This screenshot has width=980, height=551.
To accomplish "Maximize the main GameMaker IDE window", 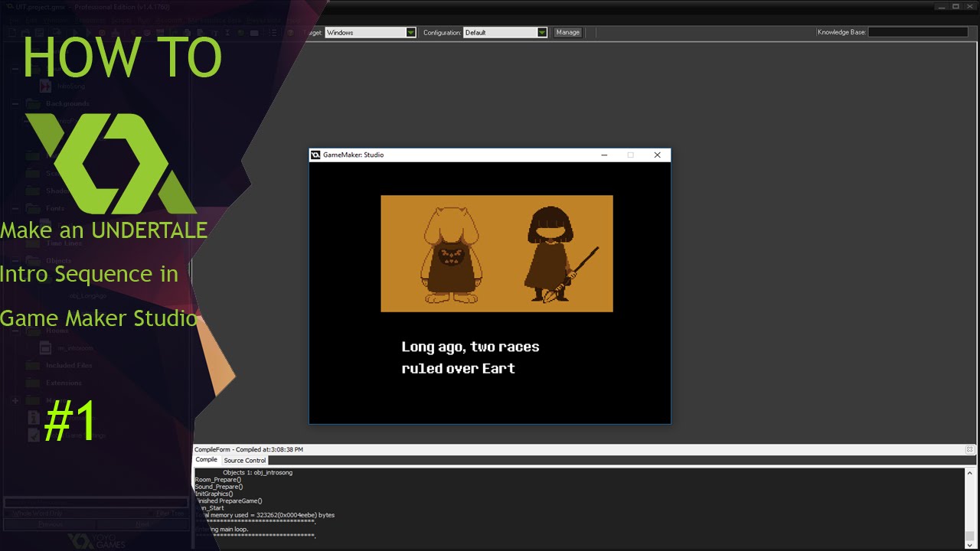I will tap(956, 6).
